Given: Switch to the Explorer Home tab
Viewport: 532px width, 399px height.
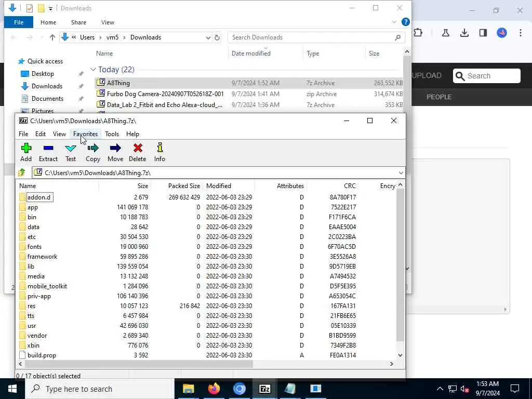Looking at the screenshot, I should pos(48,22).
